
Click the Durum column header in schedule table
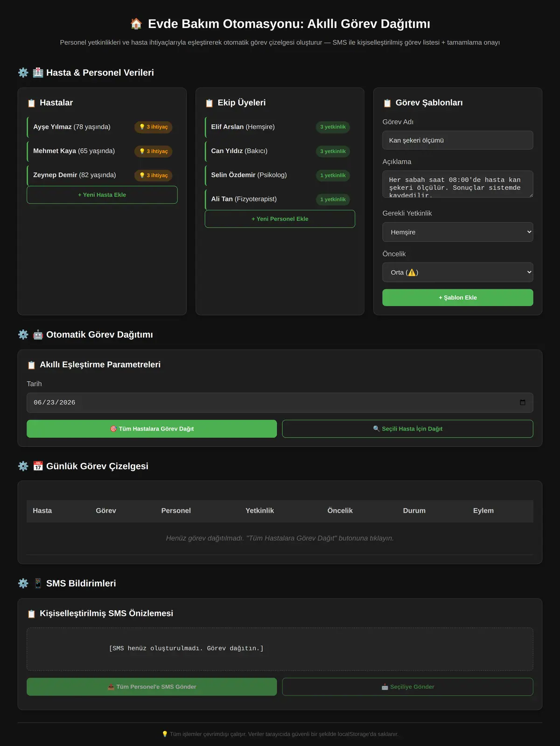click(x=414, y=511)
